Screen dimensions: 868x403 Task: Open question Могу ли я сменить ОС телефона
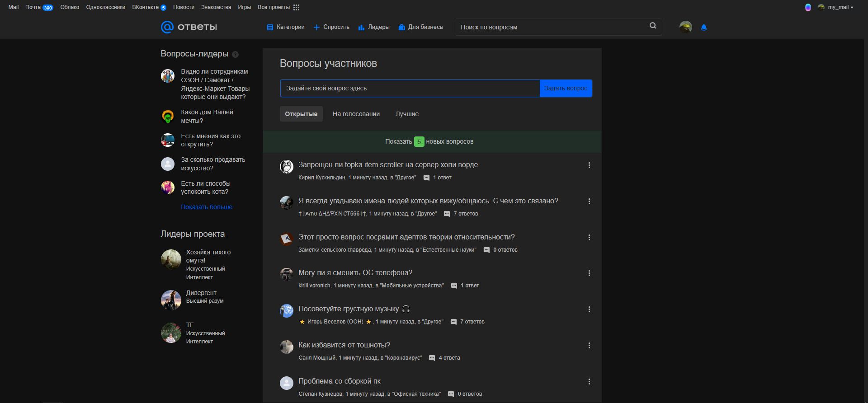(x=355, y=273)
